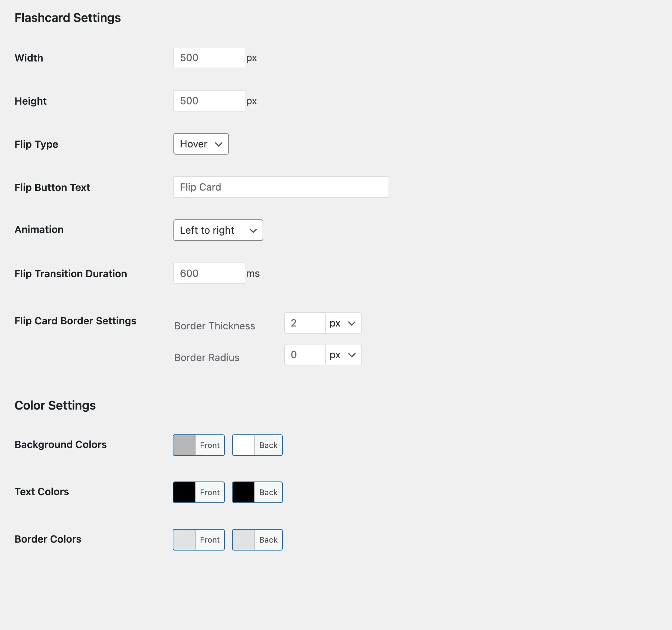This screenshot has height=630, width=672.
Task: Click the Width input field
Action: (x=209, y=58)
